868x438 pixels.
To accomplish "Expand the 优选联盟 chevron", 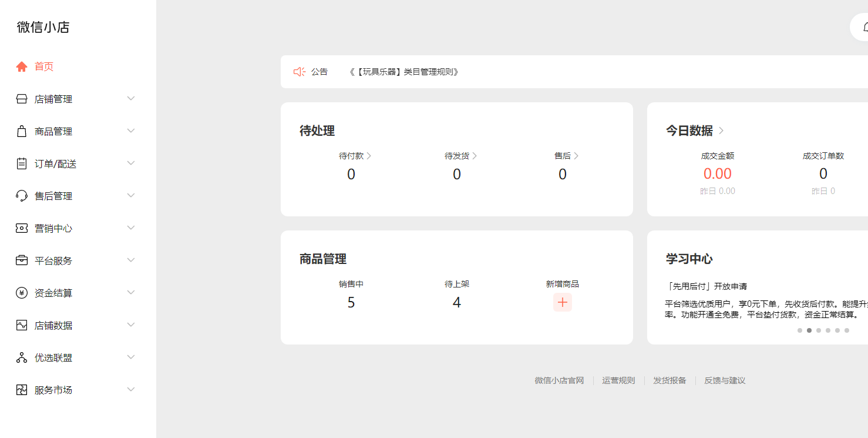I will (x=131, y=357).
